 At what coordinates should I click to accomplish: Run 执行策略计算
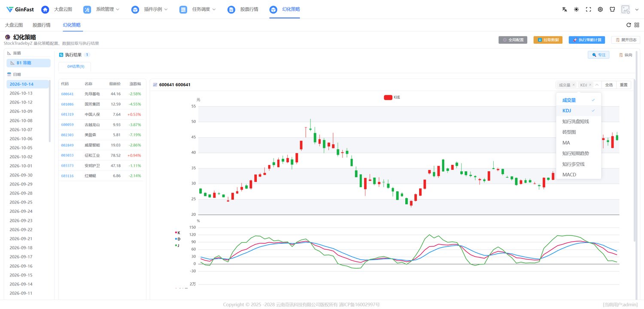click(x=586, y=40)
